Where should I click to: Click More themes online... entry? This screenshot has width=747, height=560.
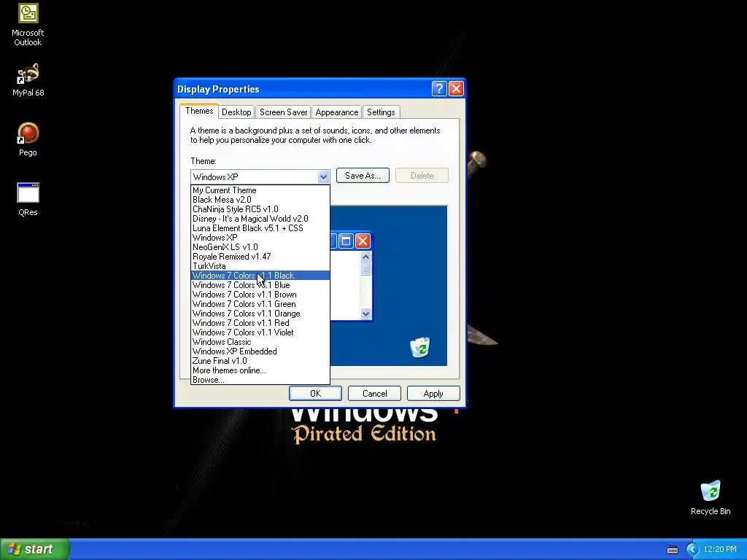(260, 370)
